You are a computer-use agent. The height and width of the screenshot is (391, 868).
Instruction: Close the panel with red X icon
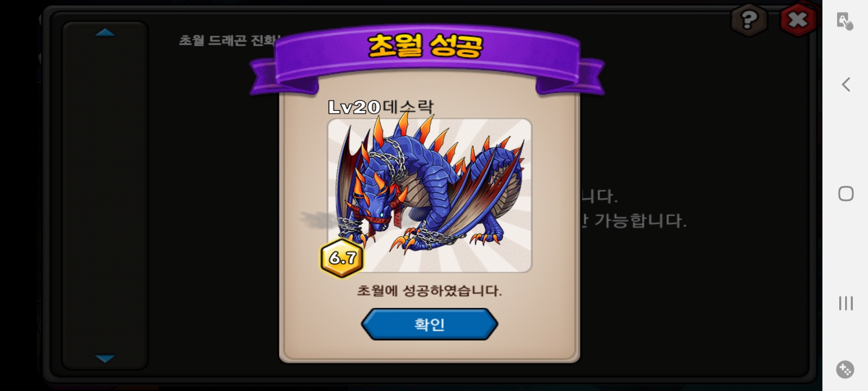pyautogui.click(x=797, y=21)
